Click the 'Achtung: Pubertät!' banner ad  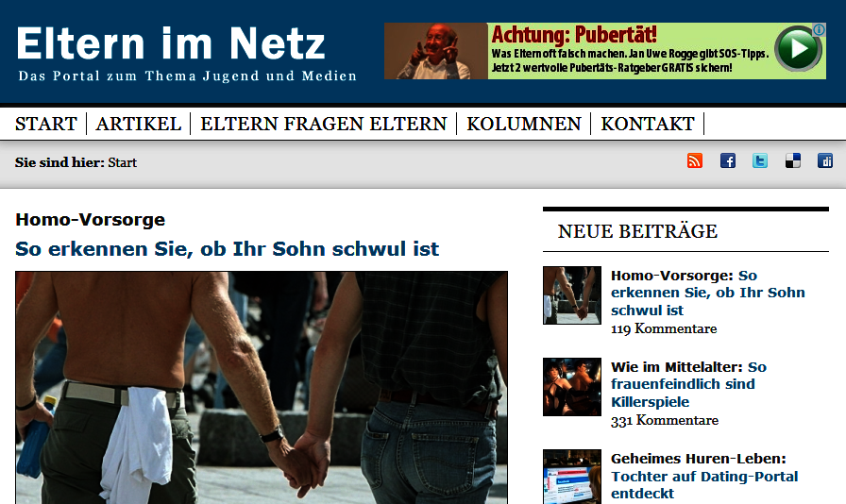[x=605, y=51]
